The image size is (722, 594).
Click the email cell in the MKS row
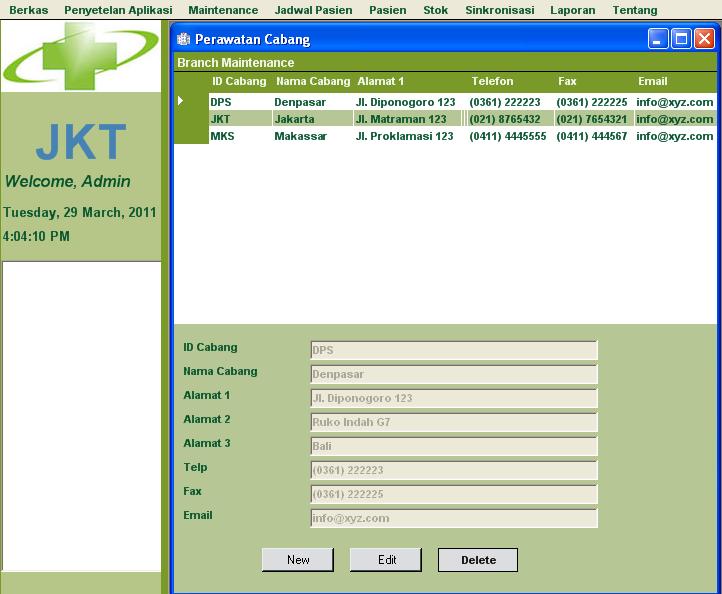point(675,136)
